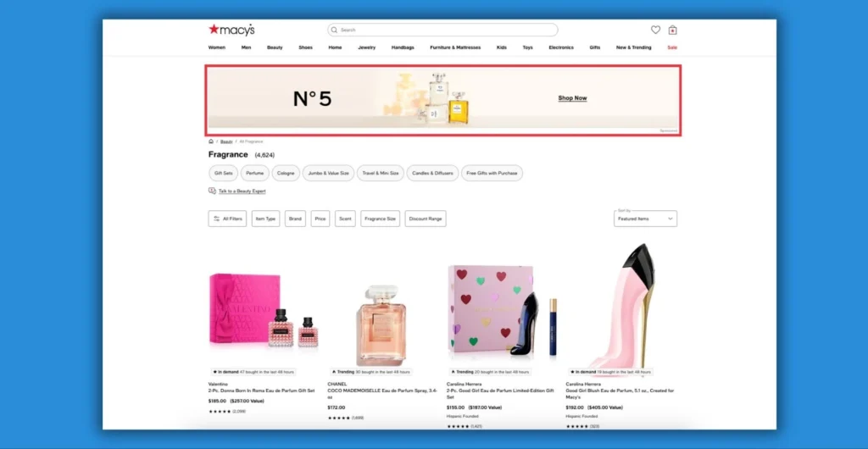Open the favorites heart icon

click(655, 30)
